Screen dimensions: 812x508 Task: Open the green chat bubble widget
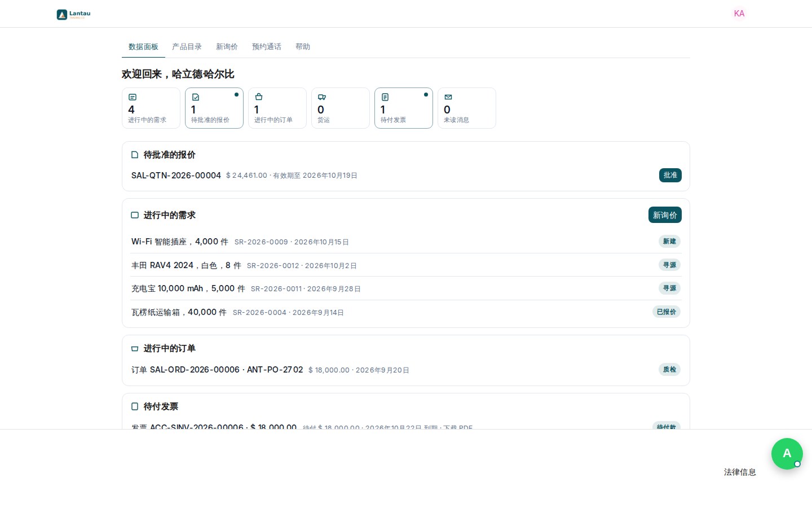787,454
